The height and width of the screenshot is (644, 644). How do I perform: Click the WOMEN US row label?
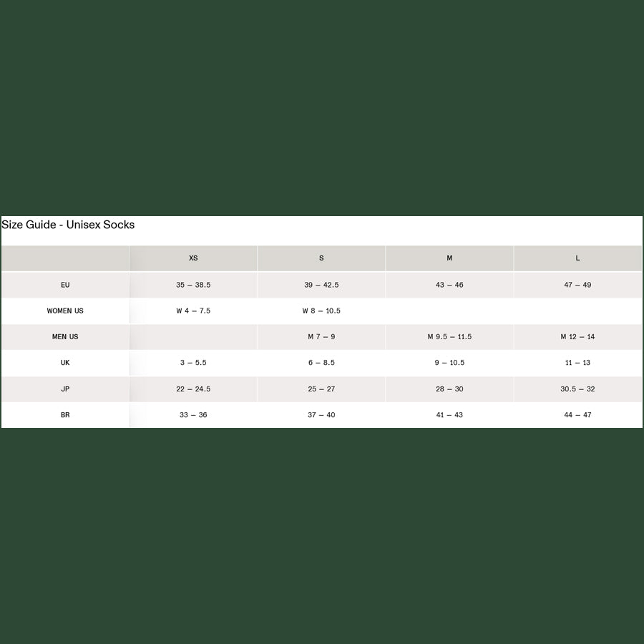(x=65, y=311)
